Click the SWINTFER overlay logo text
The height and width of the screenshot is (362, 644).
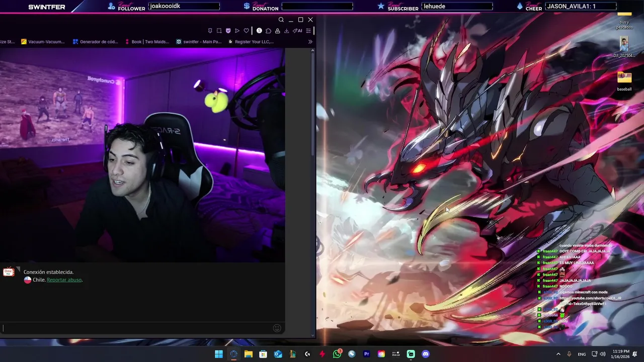coord(47,7)
